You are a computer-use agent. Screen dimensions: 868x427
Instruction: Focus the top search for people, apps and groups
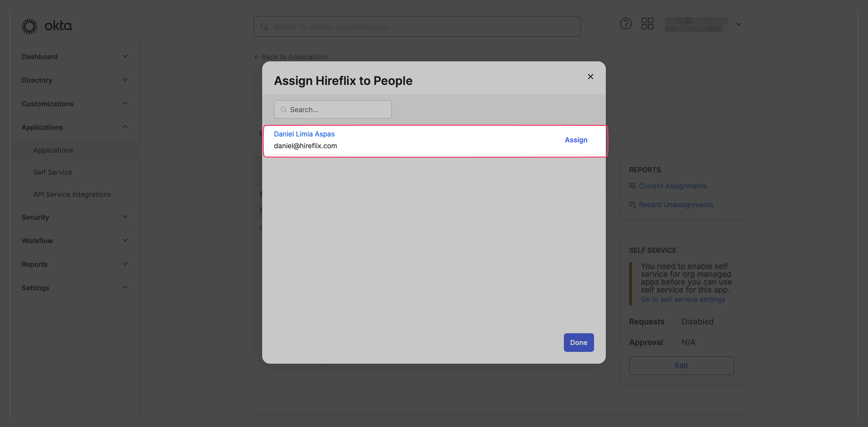pos(417,27)
